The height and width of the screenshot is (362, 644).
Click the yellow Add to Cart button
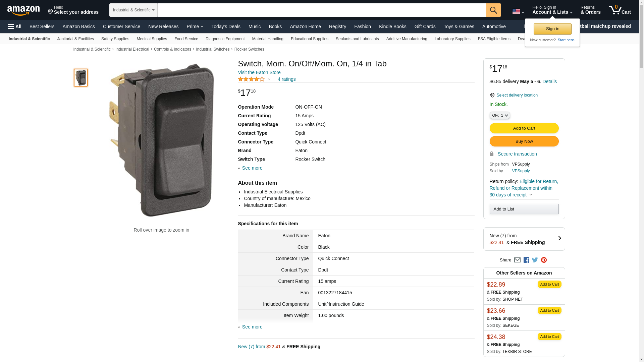point(524,128)
